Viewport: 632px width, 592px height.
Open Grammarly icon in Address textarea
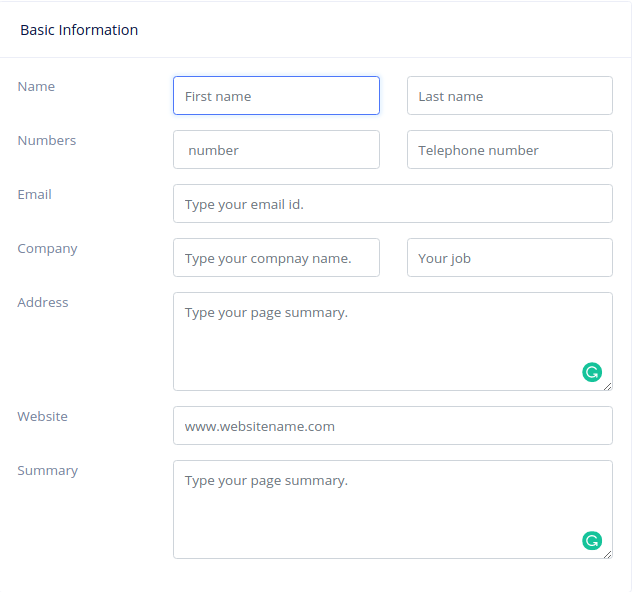(x=592, y=372)
